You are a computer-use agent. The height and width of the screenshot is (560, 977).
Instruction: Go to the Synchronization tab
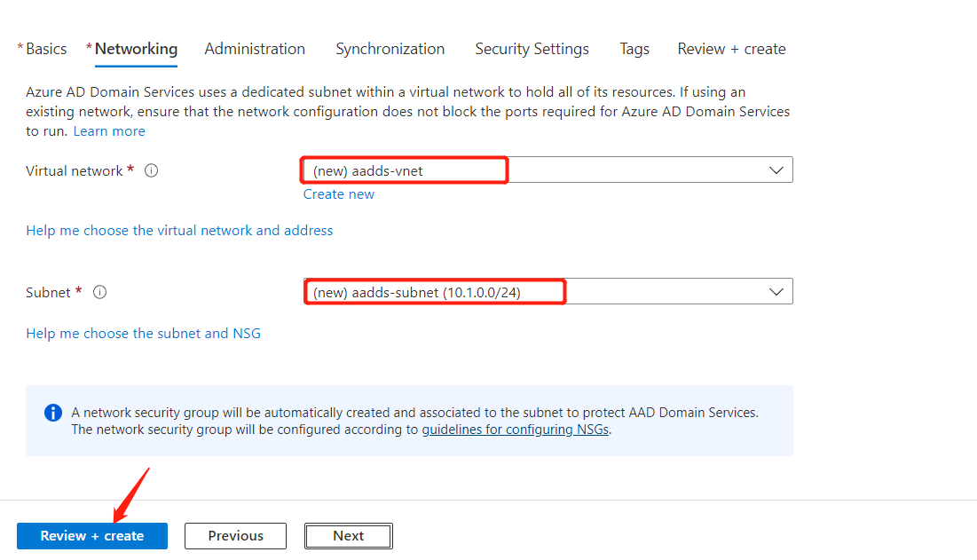pyautogui.click(x=390, y=49)
